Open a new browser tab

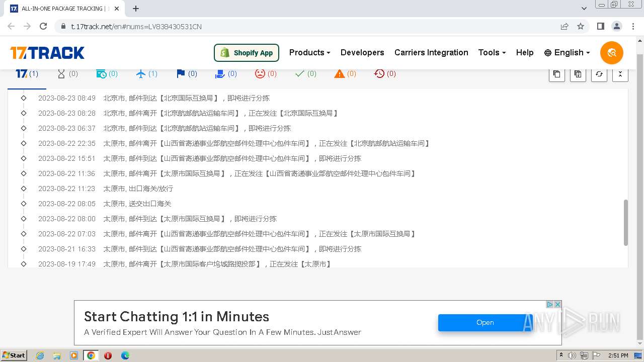[x=136, y=9]
